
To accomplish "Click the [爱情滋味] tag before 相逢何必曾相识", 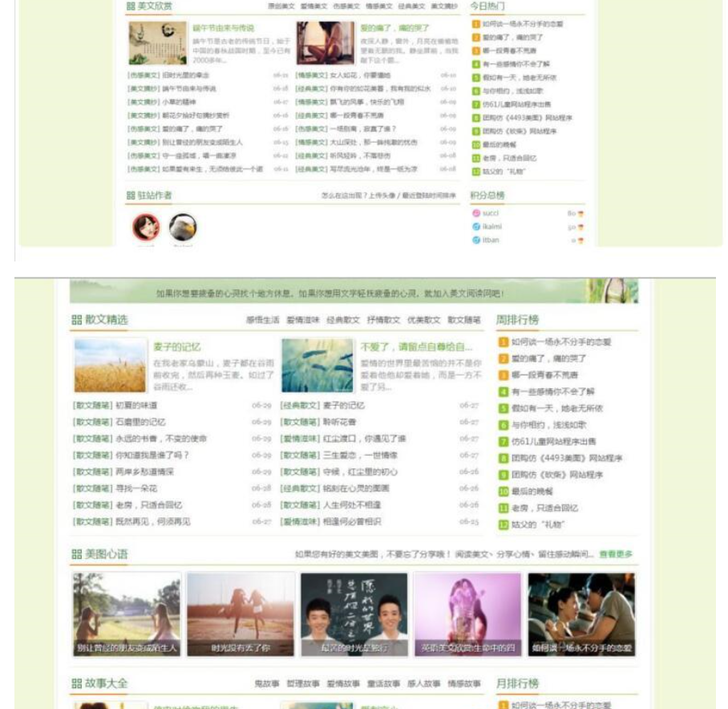I will pyautogui.click(x=301, y=522).
